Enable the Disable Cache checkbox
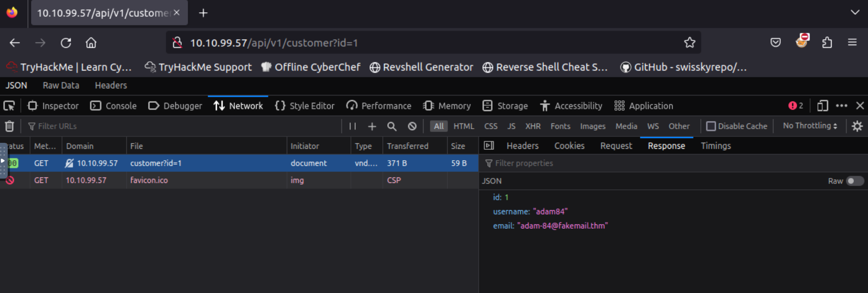Viewport: 868px width, 293px height. (711, 126)
